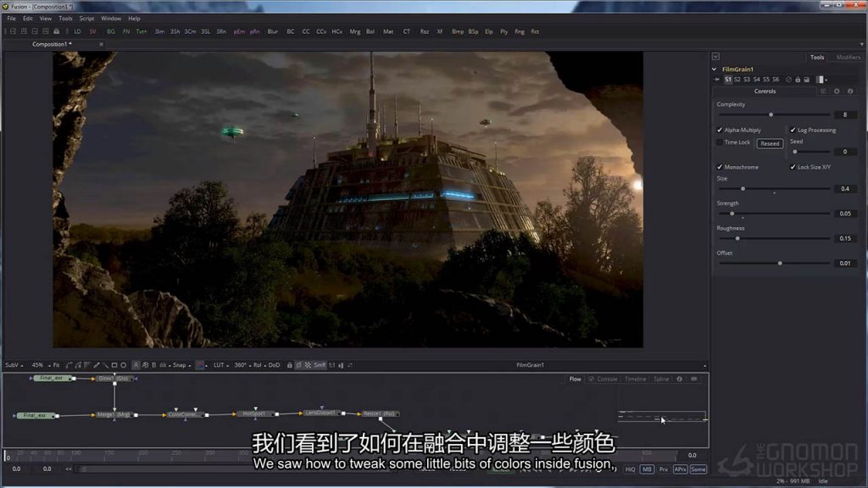The width and height of the screenshot is (868, 488).
Task: Add a Blur tool from the toolbar
Action: (272, 31)
